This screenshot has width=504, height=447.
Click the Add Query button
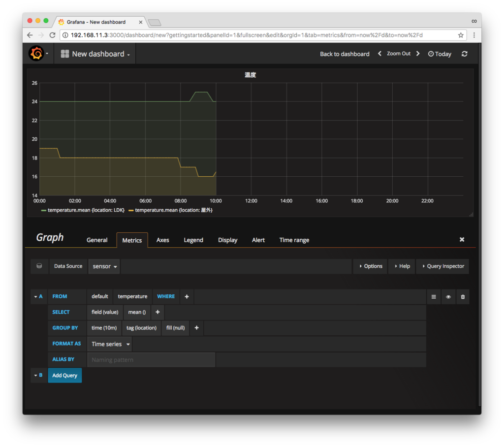point(64,375)
